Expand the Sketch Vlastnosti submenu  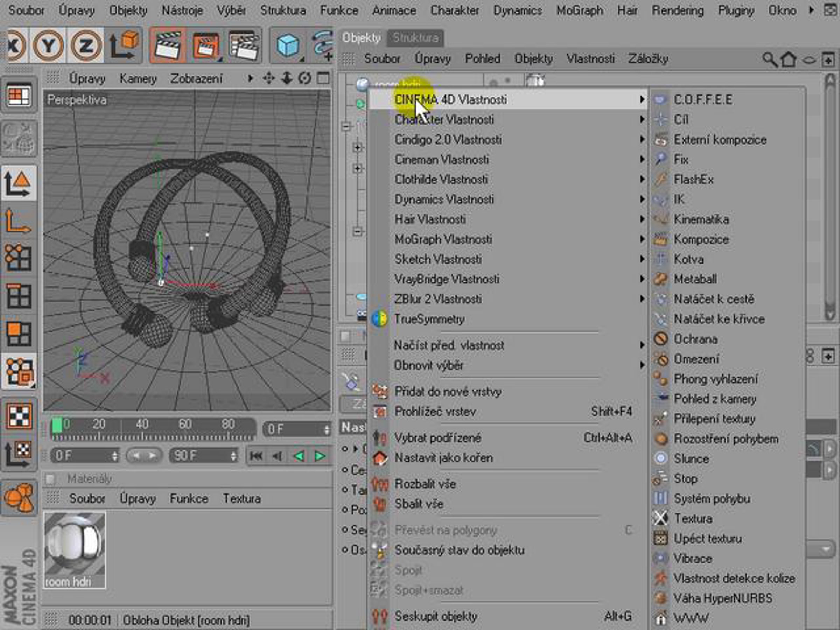(x=508, y=259)
